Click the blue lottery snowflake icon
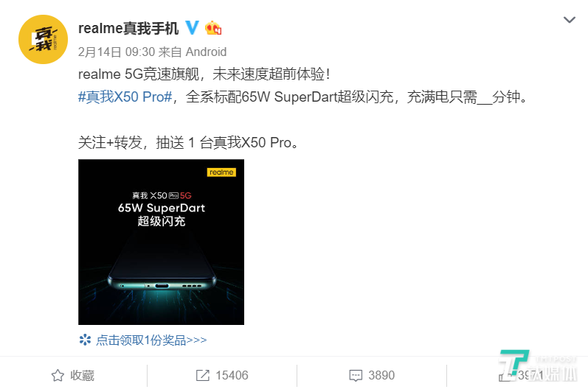Viewport: 588px width, 392px height. point(85,340)
